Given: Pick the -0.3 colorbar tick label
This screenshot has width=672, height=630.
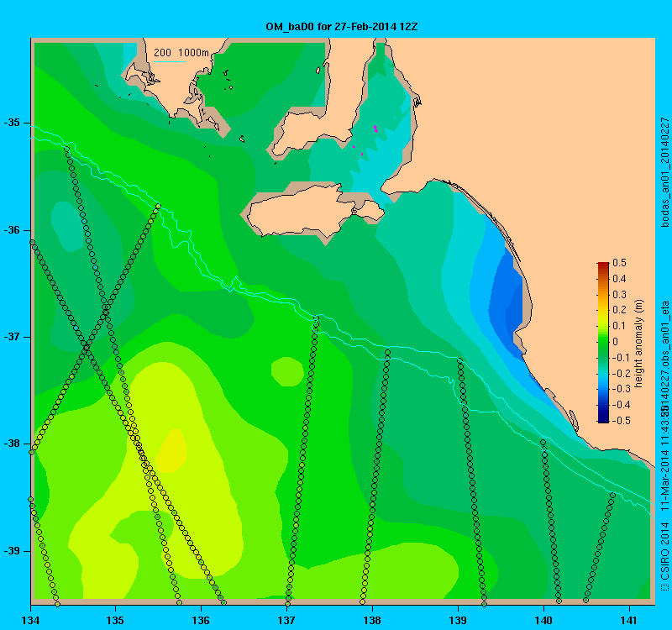Looking at the screenshot, I should coord(620,389).
